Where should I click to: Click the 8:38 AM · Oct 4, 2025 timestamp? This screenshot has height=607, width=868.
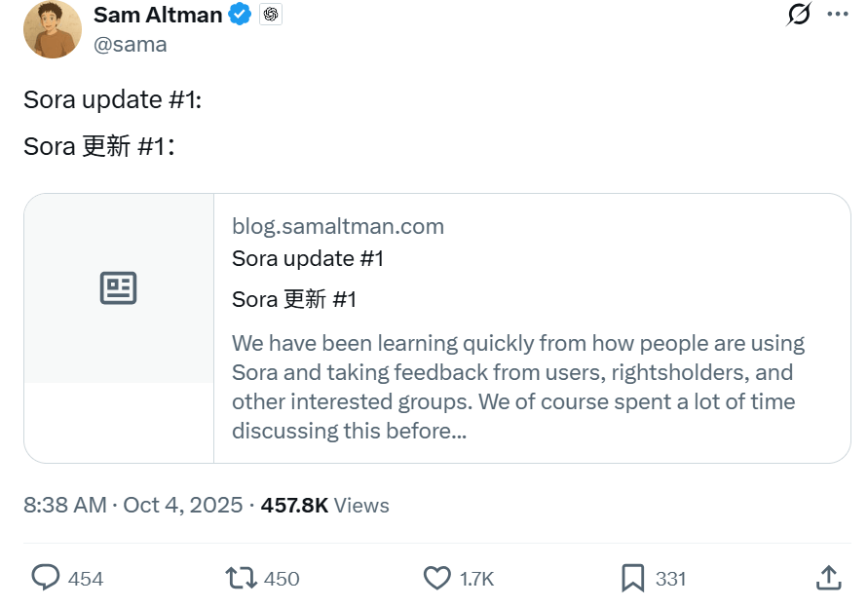pos(132,505)
